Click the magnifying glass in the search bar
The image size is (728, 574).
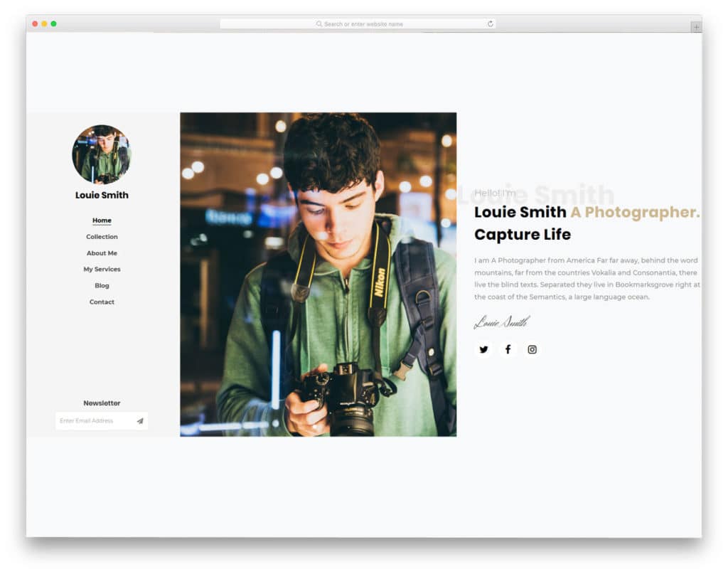318,23
